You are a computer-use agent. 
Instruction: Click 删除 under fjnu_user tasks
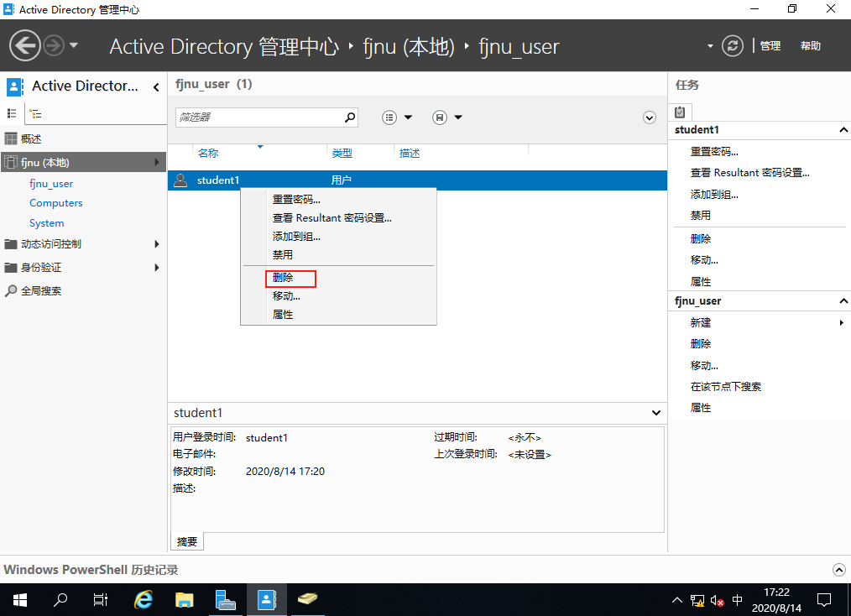pyautogui.click(x=700, y=343)
